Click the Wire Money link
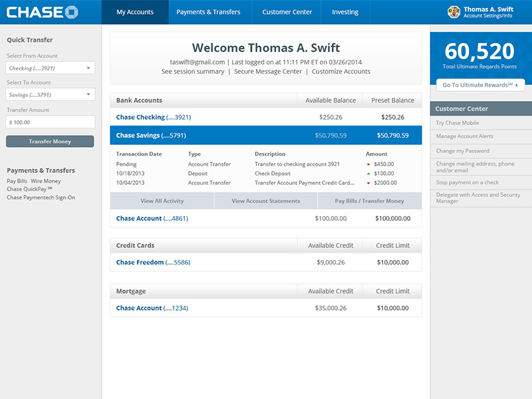532x399 pixels. coord(46,181)
